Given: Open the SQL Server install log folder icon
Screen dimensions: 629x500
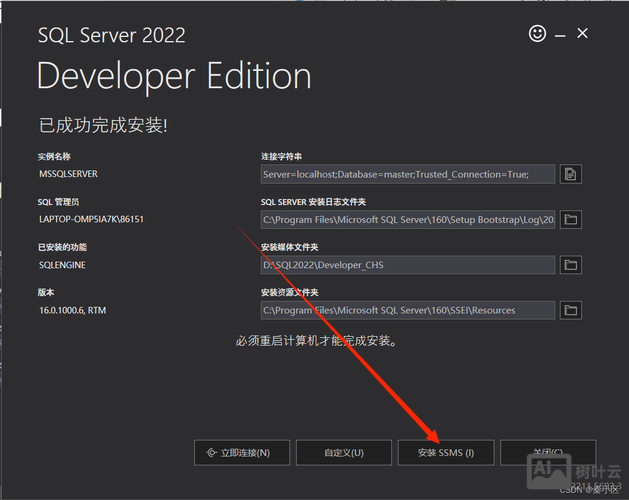Looking at the screenshot, I should pos(570,220).
